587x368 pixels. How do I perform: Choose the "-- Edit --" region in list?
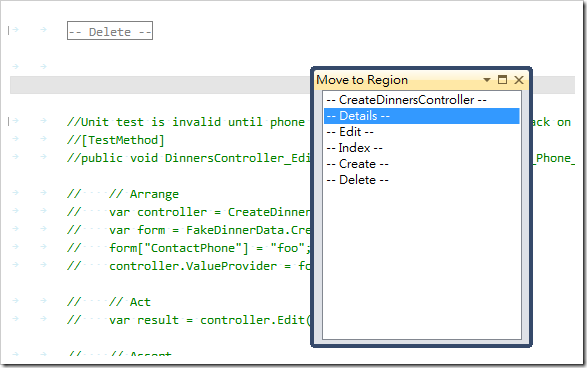(x=422, y=132)
